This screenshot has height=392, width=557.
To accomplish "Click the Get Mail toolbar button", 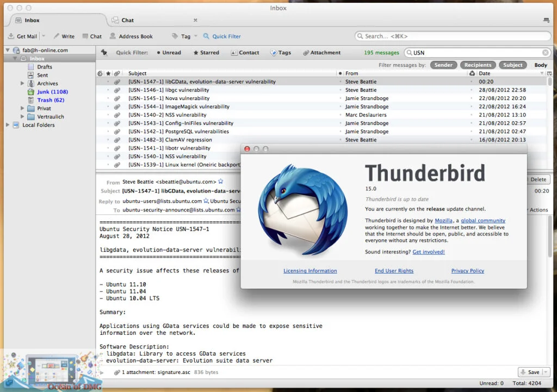I will (22, 36).
